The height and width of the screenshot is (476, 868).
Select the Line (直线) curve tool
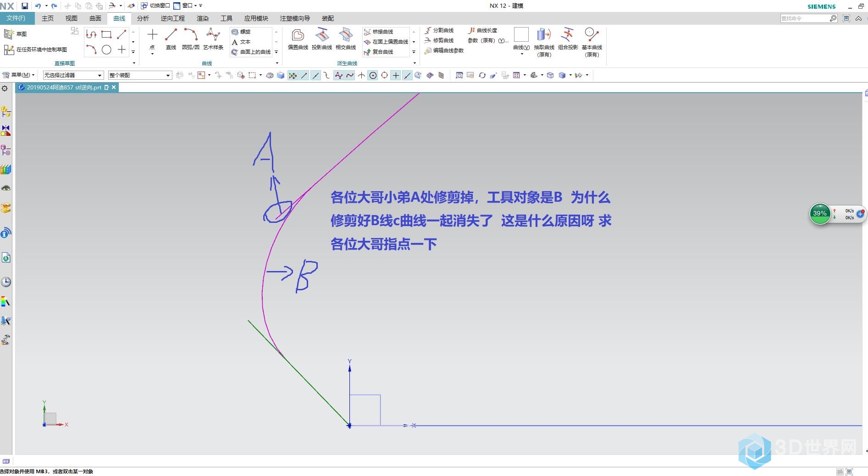click(171, 39)
